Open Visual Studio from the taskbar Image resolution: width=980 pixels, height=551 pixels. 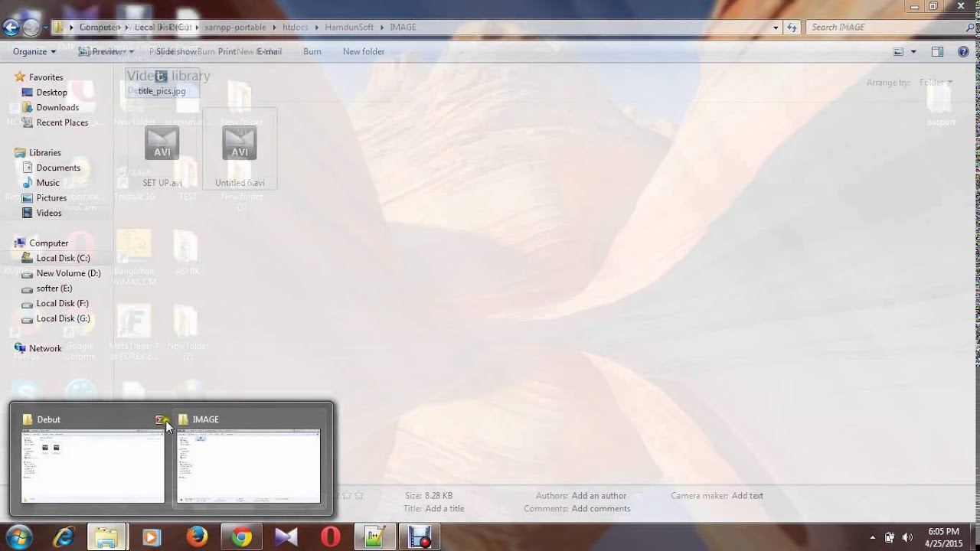(x=286, y=537)
